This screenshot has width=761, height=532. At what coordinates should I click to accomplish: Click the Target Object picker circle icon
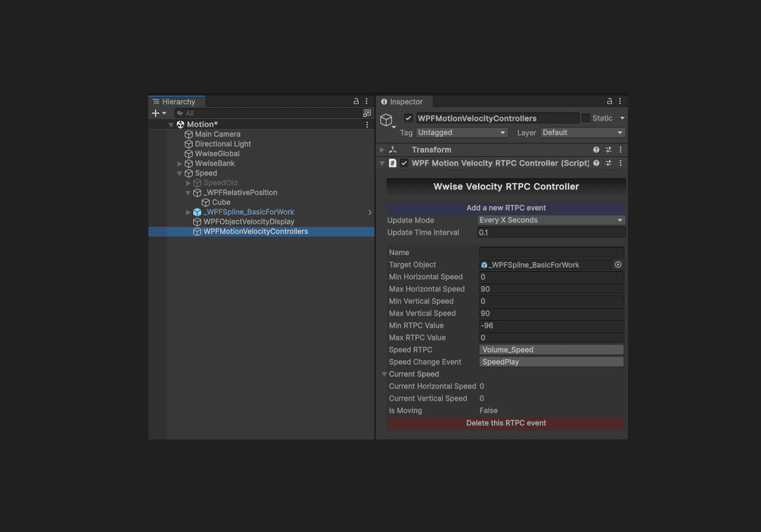[x=618, y=264]
